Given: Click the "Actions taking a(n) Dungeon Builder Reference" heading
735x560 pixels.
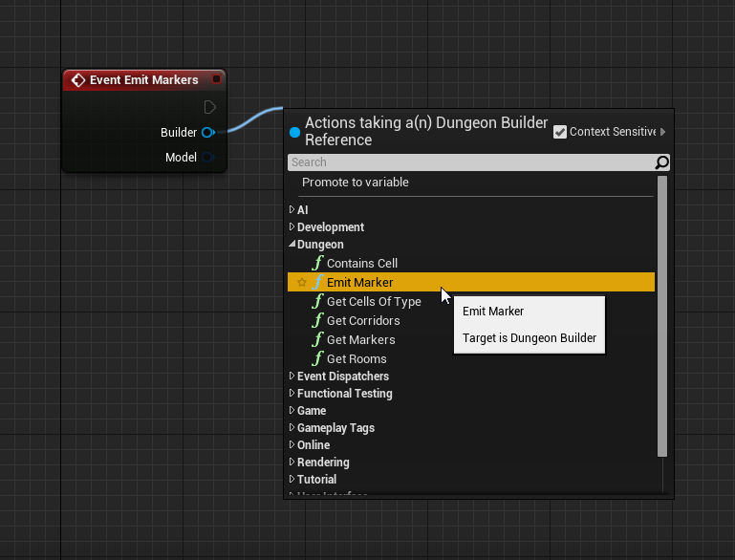Looking at the screenshot, I should tap(426, 131).
